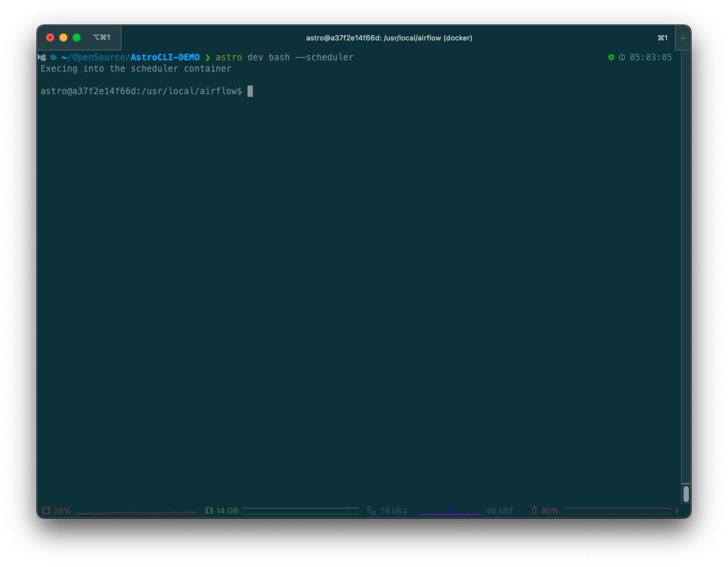Click the CPU usage 25% value
728x567 pixels.
(x=62, y=511)
